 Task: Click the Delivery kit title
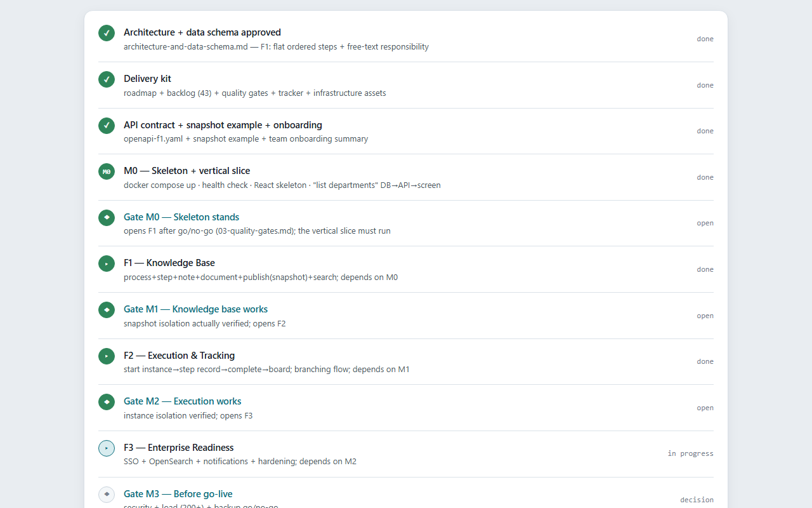coord(147,79)
